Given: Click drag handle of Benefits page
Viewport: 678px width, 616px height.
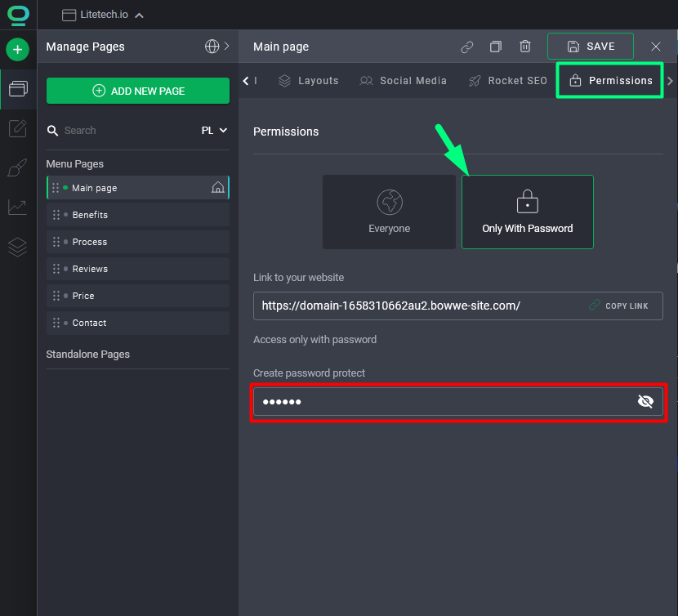Looking at the screenshot, I should pyautogui.click(x=56, y=215).
